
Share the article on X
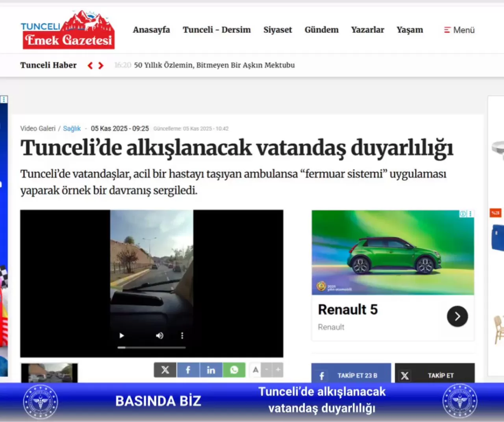[x=165, y=370]
